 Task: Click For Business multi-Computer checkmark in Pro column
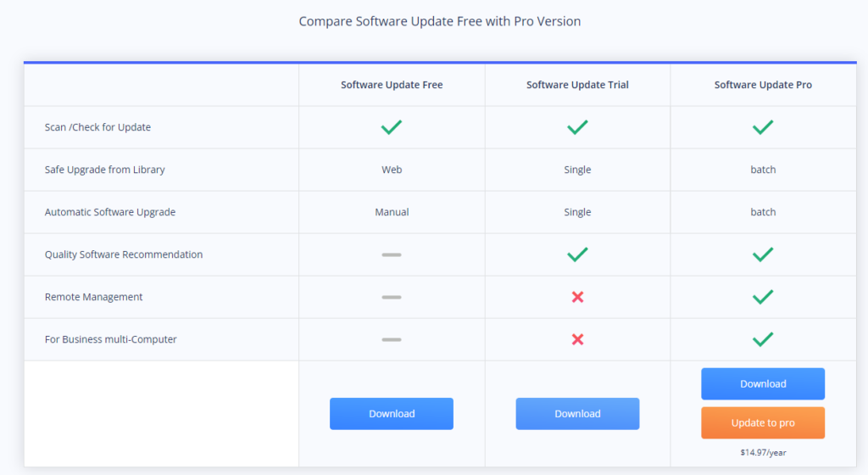point(763,339)
